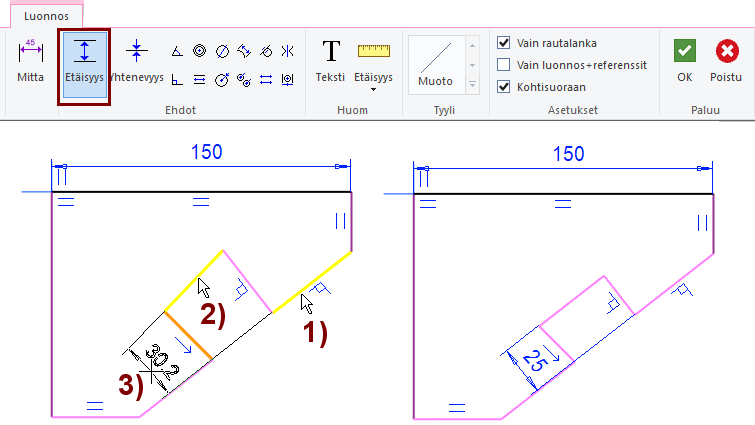The width and height of the screenshot is (755, 425).
Task: Confirm the sketch with OK
Action: pyautogui.click(x=685, y=61)
